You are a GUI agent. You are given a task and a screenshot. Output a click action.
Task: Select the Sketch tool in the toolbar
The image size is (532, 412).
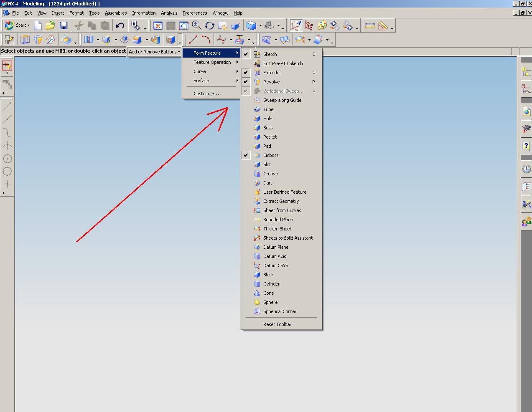coord(9,39)
